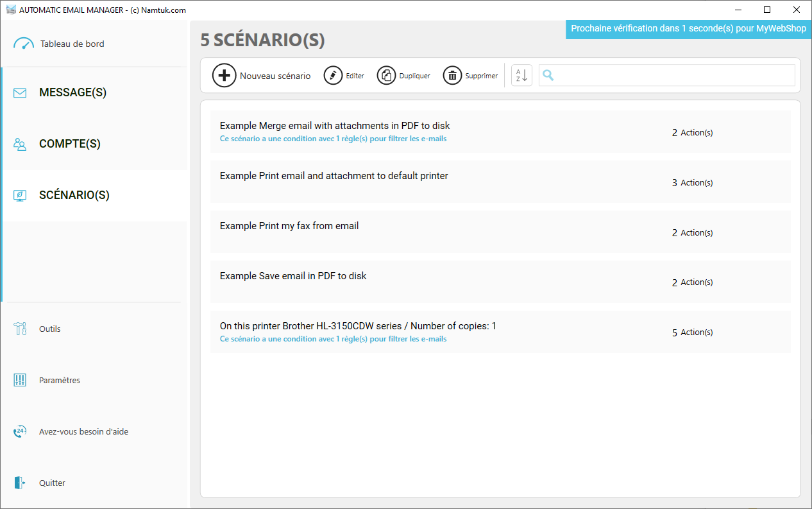Screen dimensions: 812x509
Task: Click the 24-hour support phone icon
Action: tap(19, 431)
